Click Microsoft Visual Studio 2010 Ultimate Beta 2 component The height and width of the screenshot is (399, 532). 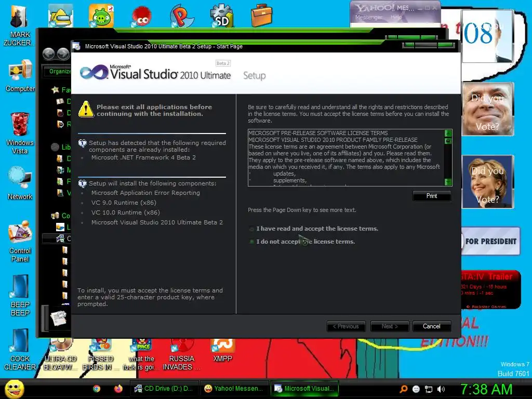pyautogui.click(x=157, y=222)
